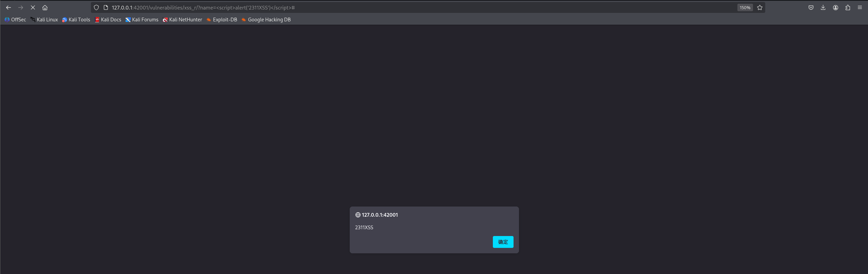Click the globe icon in the alert dialog
The width and height of the screenshot is (868, 274).
358,215
